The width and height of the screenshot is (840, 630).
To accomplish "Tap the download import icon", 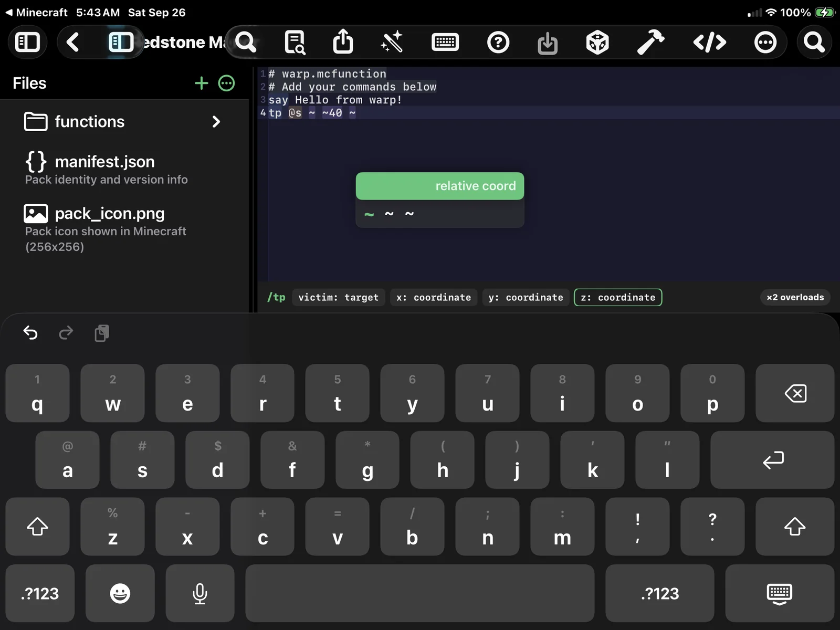I will point(548,43).
